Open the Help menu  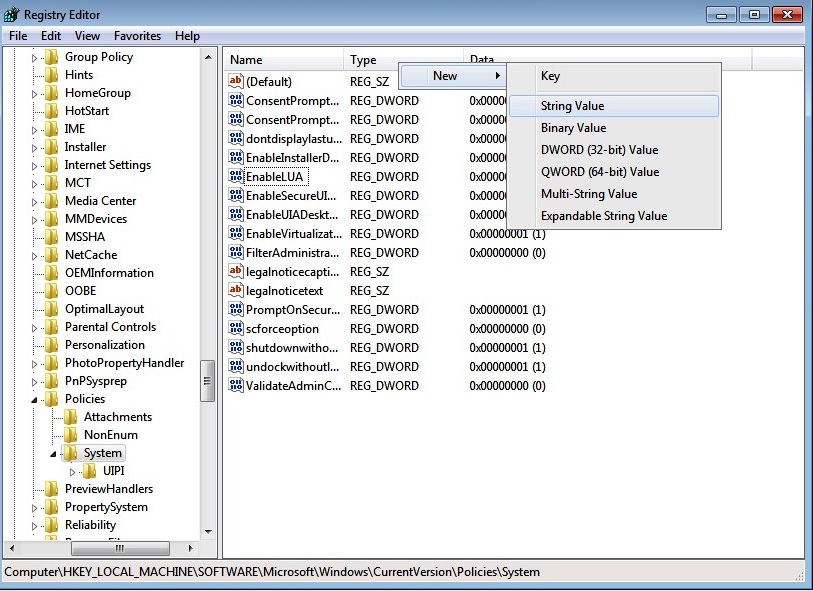(187, 36)
